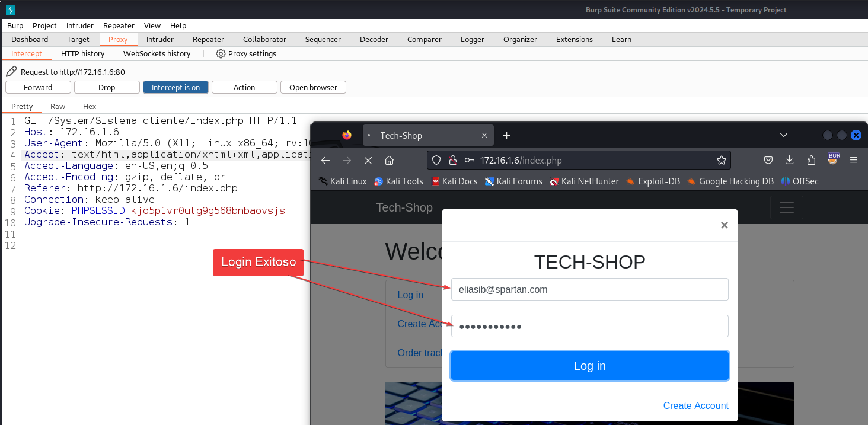The width and height of the screenshot is (868, 425).
Task: Open new browser tab plus icon
Action: tap(506, 136)
